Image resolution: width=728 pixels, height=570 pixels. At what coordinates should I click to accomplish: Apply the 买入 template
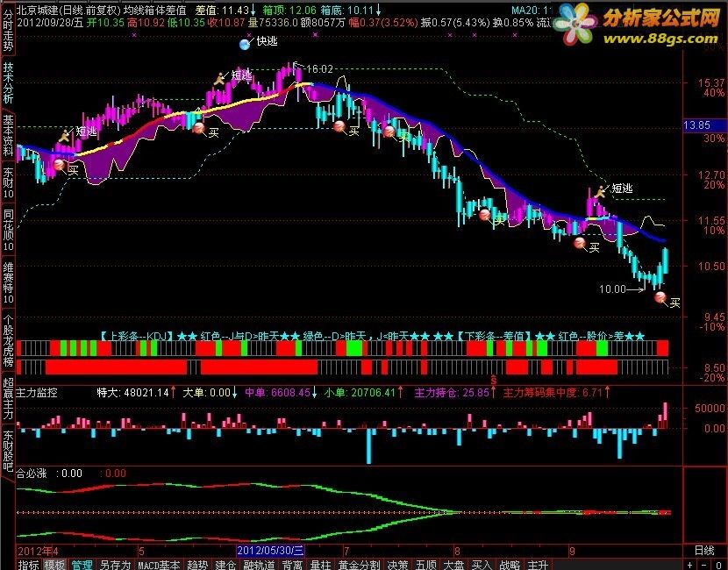(x=482, y=565)
